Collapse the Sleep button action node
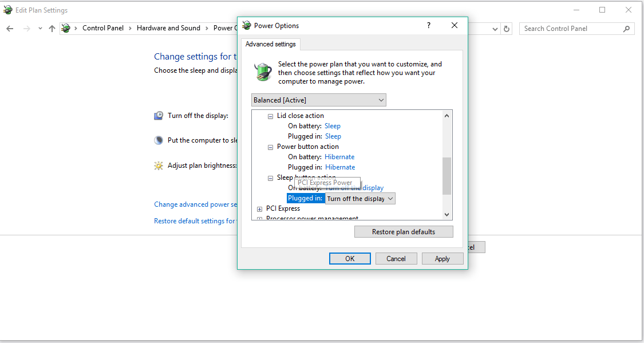644x343 pixels. click(x=270, y=178)
